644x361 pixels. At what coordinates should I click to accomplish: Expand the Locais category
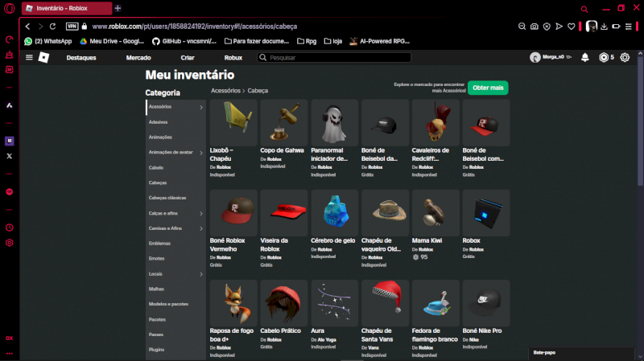[x=201, y=274]
